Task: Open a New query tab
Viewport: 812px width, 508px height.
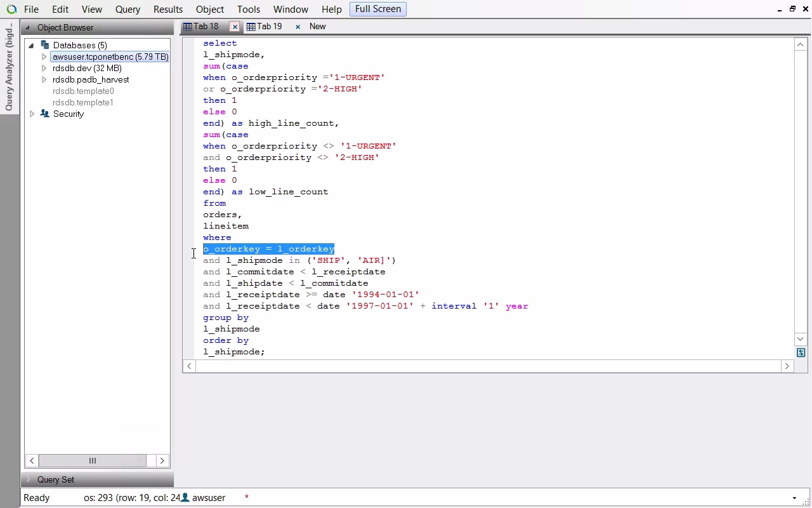Action: 317,27
